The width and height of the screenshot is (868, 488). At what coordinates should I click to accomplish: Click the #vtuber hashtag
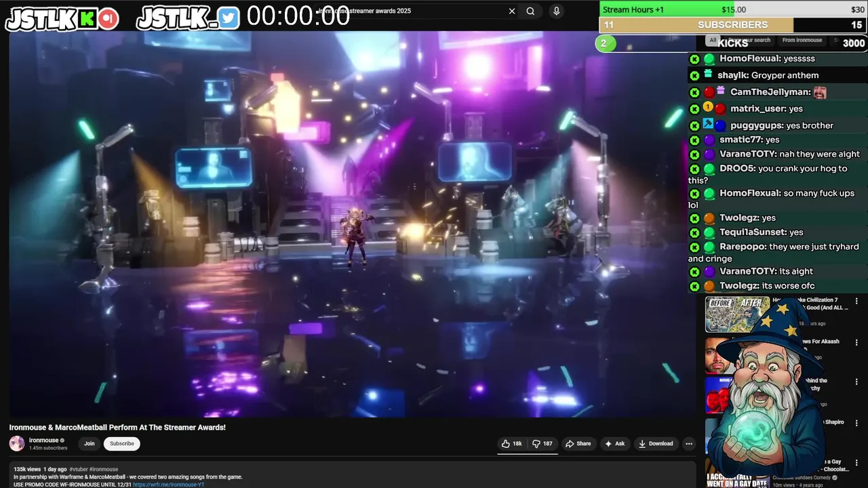79,469
